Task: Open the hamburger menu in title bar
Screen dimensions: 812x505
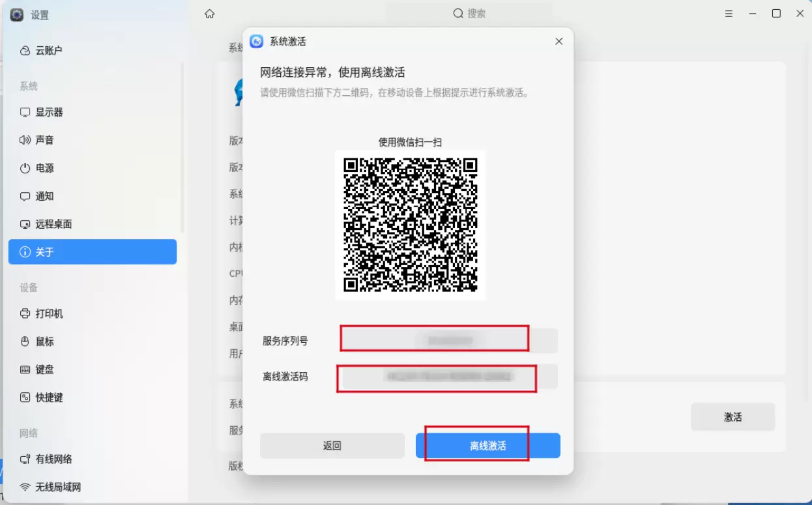Action: pyautogui.click(x=729, y=14)
